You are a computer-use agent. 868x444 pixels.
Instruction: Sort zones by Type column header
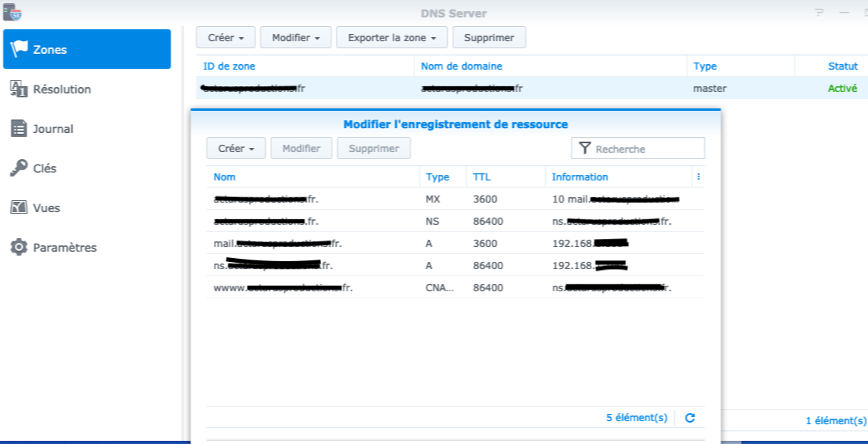tap(741, 66)
